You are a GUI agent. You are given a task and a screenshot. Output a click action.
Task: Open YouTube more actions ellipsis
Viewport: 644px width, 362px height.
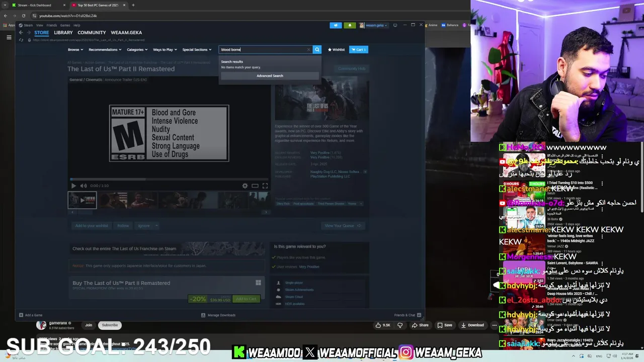coord(494,325)
